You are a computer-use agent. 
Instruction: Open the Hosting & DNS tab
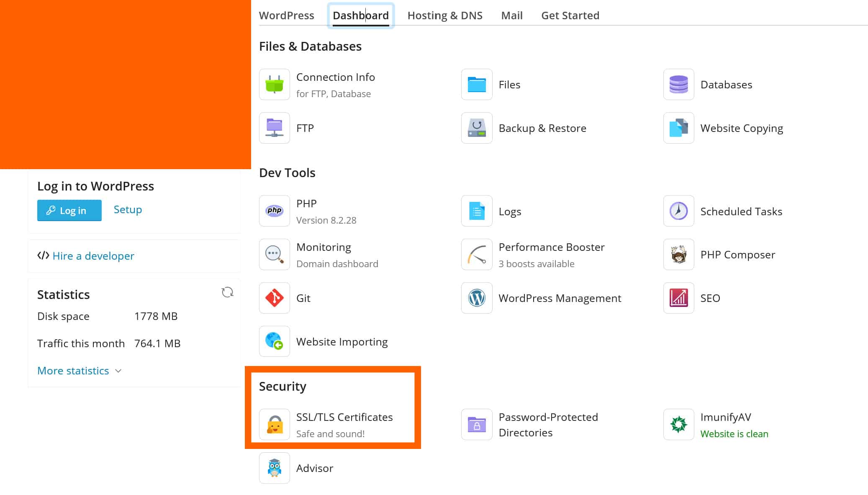pos(445,15)
